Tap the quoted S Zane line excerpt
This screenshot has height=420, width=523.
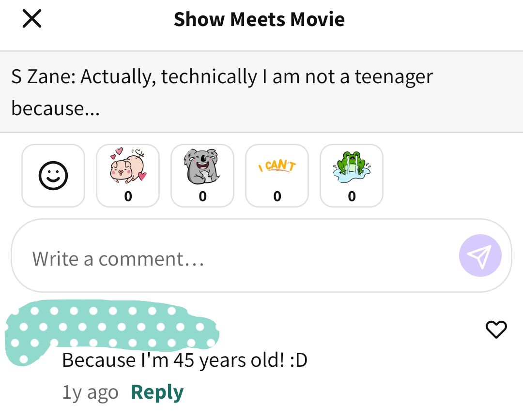pos(261,92)
